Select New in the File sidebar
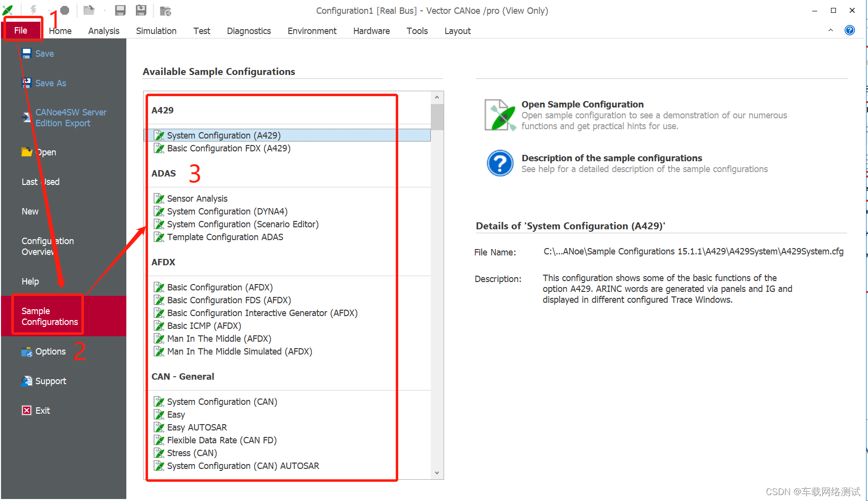This screenshot has height=501, width=868. click(x=30, y=212)
